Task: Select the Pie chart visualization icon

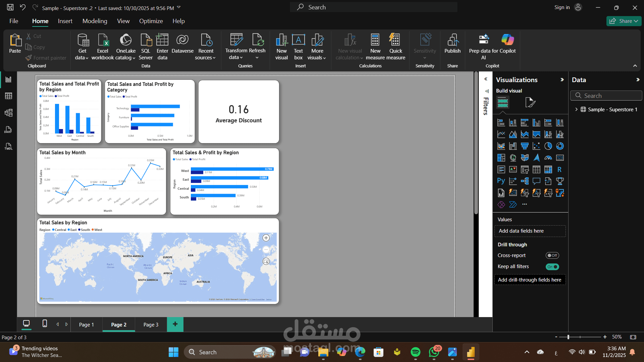Action: [548, 146]
